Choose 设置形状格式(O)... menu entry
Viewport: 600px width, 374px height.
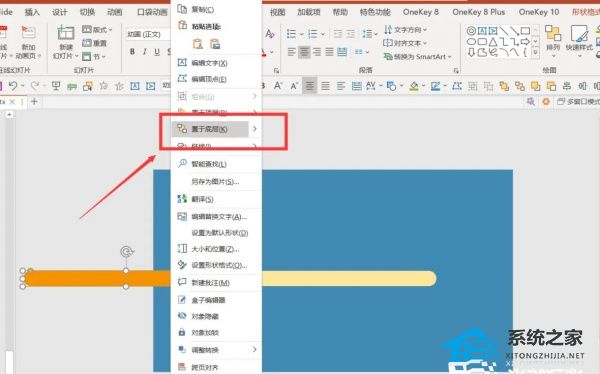pos(216,265)
